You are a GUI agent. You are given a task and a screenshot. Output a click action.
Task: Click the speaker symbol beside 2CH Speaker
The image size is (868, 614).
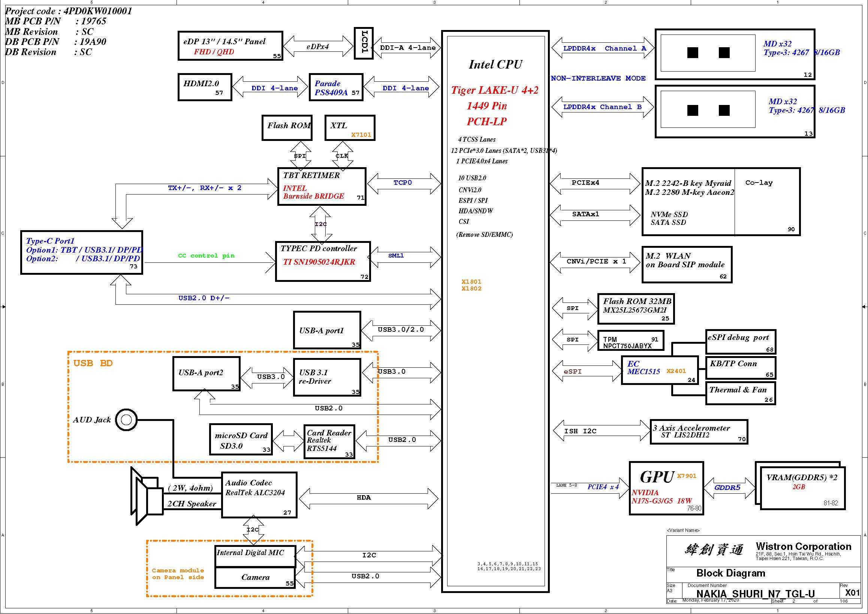[x=147, y=496]
